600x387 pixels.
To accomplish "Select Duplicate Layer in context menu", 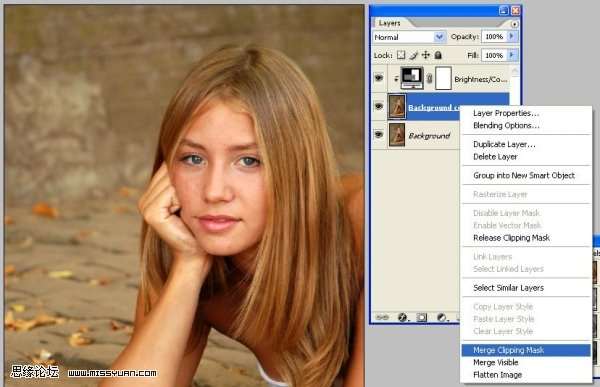I will click(504, 144).
